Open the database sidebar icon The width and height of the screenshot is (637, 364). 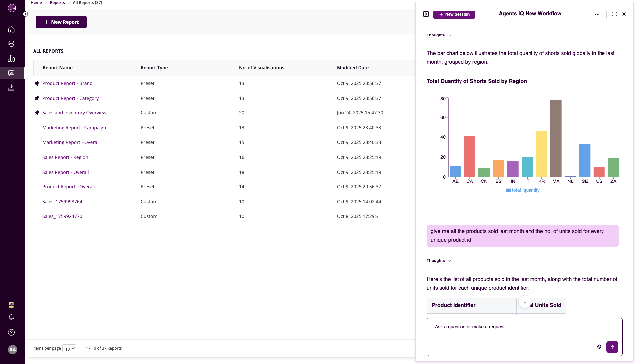coord(11,44)
